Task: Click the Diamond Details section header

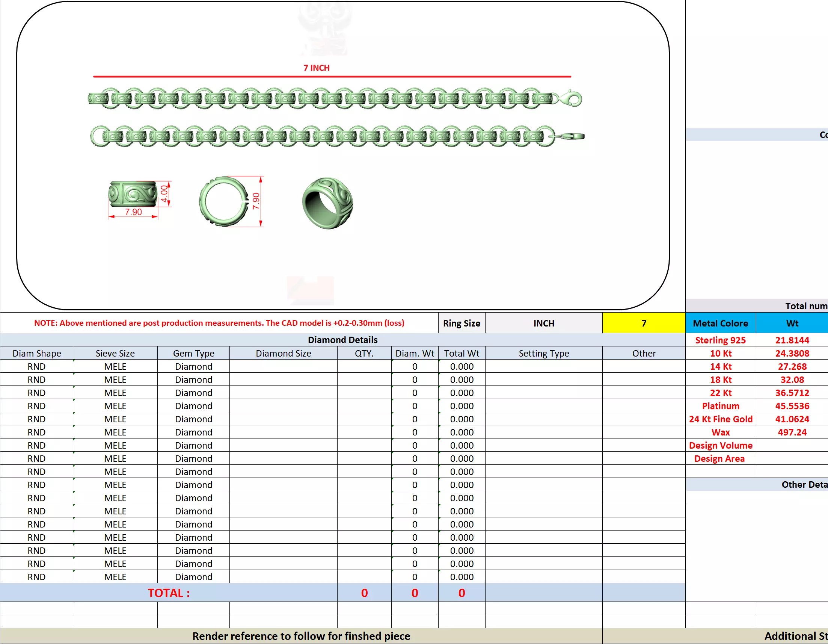Action: click(342, 340)
